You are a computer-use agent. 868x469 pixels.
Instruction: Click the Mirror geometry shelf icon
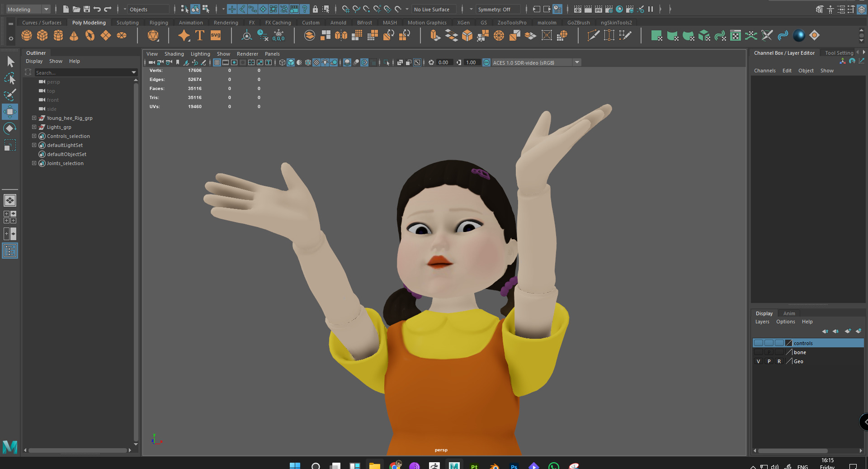(x=341, y=35)
